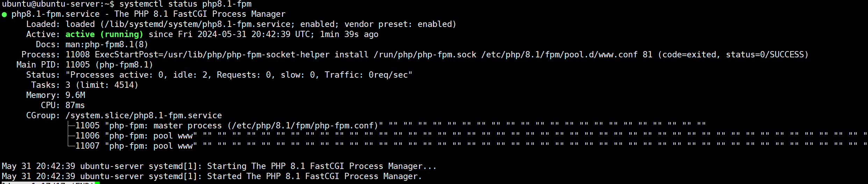Click the green terminal cursor block
The height and width of the screenshot is (184, 868).
tap(97, 183)
